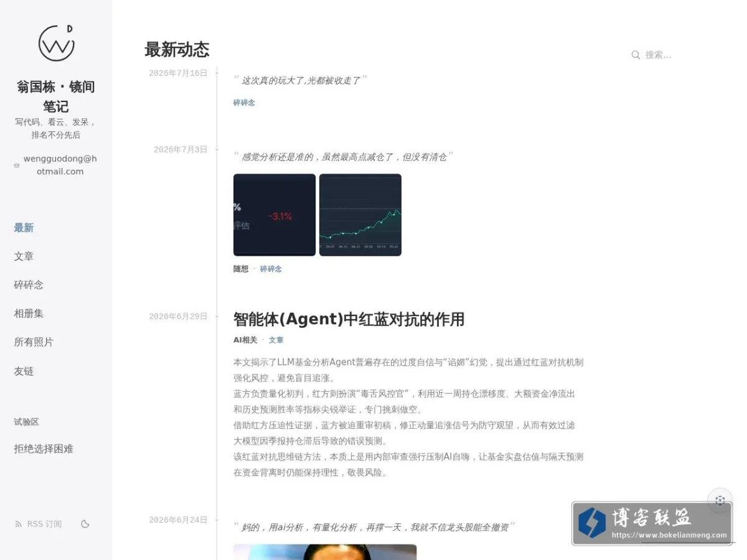Screen dimensions: 747x560
Task: Click the 2026年7月3日 date
Action: pos(181,150)
